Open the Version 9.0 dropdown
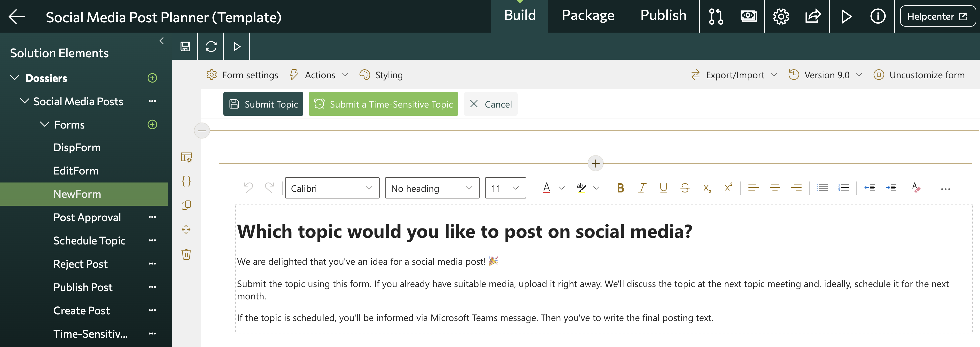 [x=826, y=75]
